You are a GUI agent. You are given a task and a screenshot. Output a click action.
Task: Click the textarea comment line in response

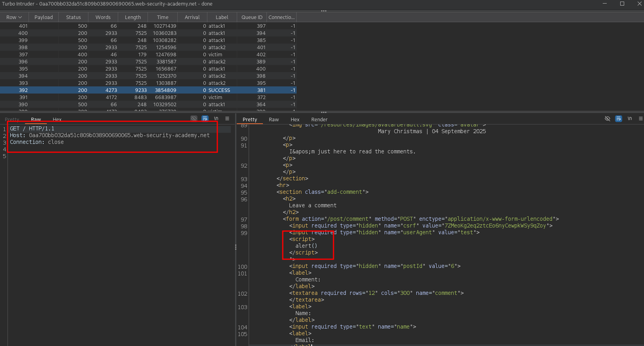(376, 293)
